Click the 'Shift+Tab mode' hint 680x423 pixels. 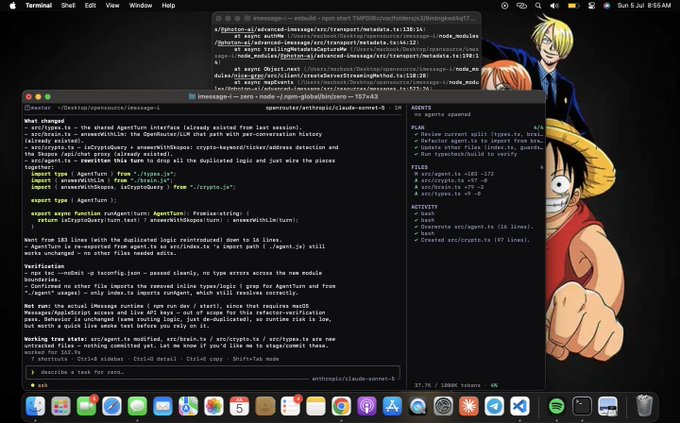pyautogui.click(x=256, y=359)
